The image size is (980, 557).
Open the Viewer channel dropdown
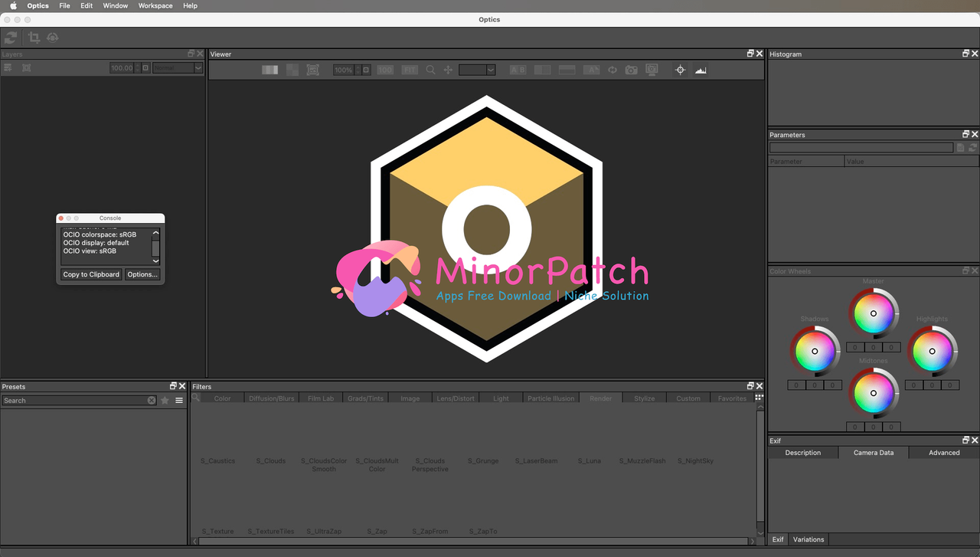tap(477, 70)
